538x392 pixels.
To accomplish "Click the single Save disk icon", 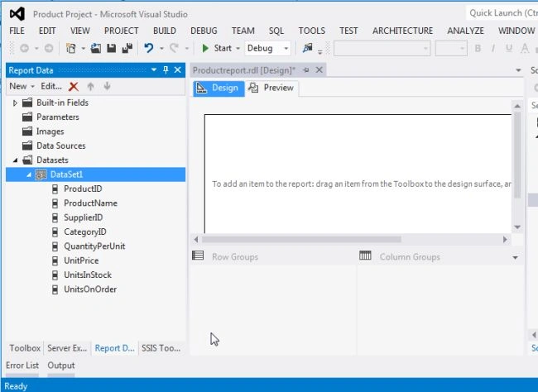I will [111, 48].
